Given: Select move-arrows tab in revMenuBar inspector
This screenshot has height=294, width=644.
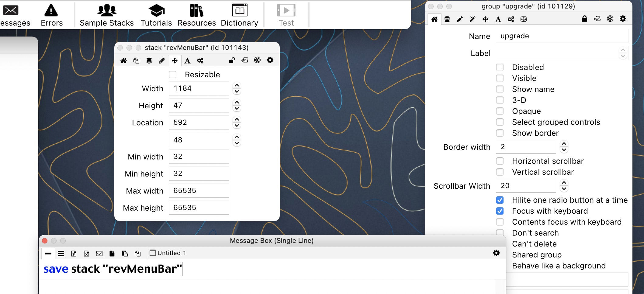Looking at the screenshot, I should click(x=175, y=61).
